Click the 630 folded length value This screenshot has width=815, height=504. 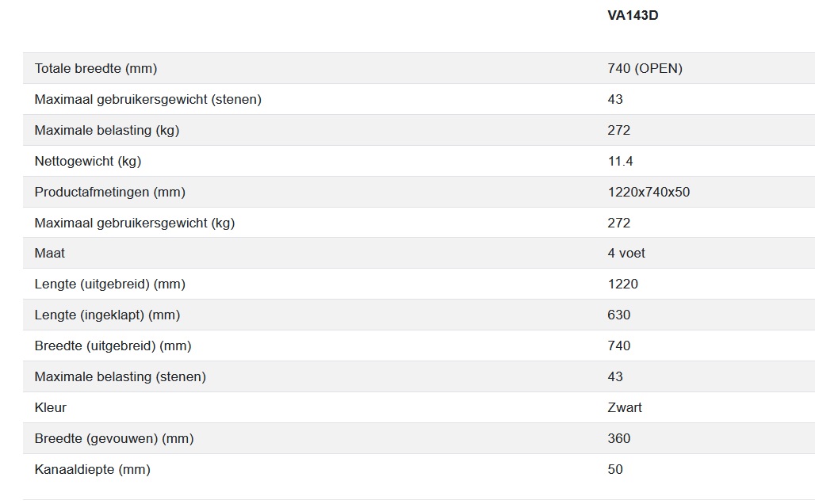tap(618, 315)
